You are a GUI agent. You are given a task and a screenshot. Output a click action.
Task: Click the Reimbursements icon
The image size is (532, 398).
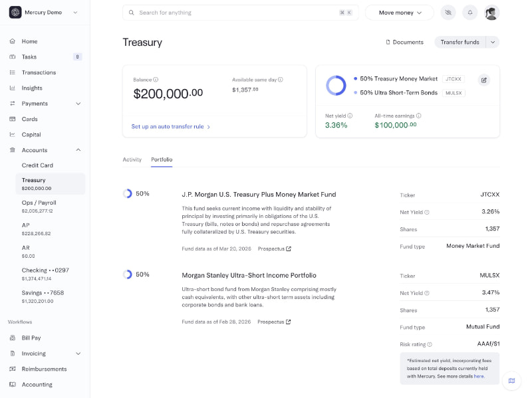coord(13,369)
